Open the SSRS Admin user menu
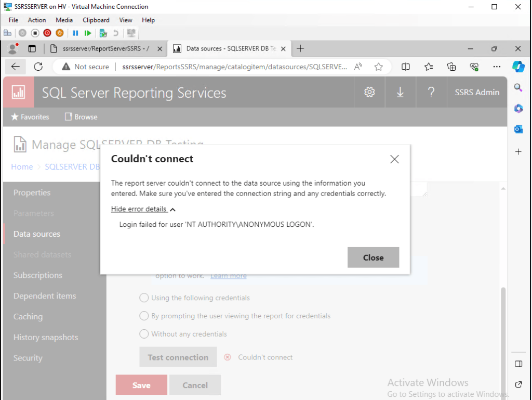The width and height of the screenshot is (532, 400). (477, 92)
